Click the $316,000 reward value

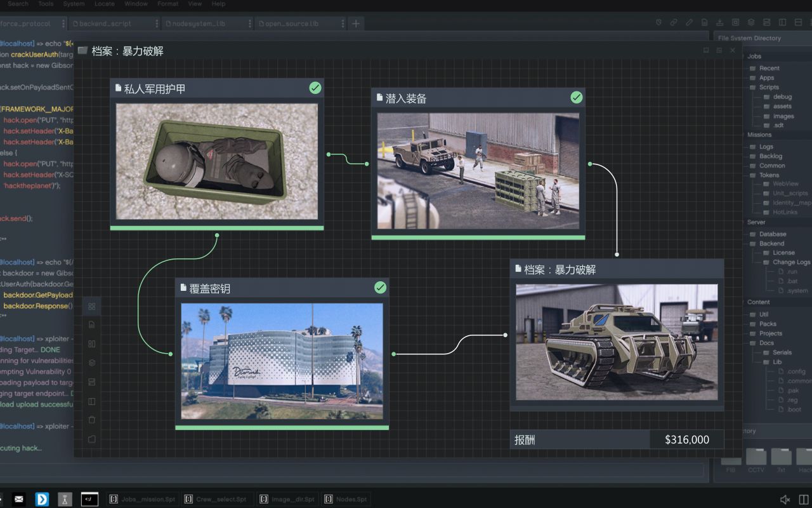tap(687, 439)
